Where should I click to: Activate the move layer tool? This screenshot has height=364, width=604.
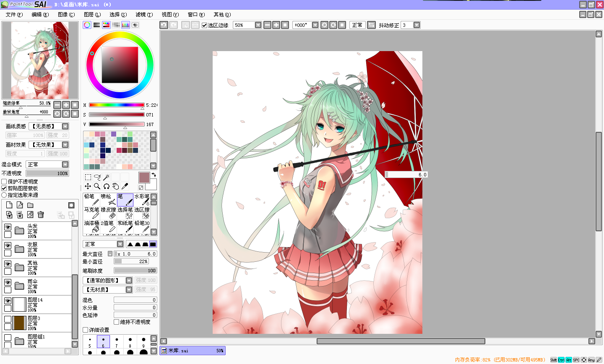point(88,186)
